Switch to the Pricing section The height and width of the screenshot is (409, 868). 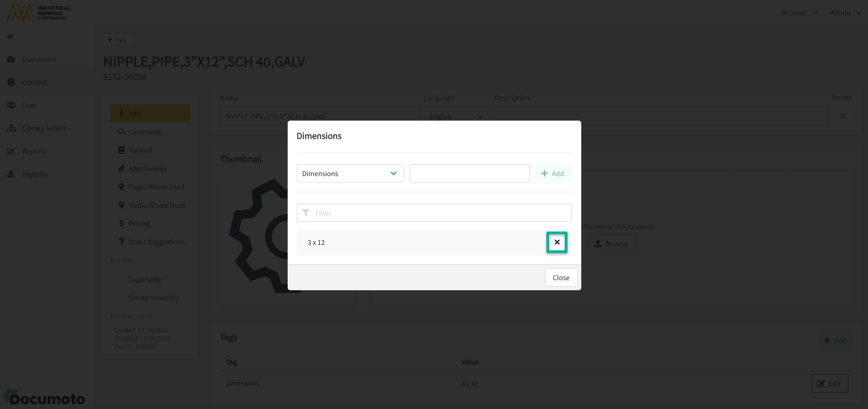(139, 224)
